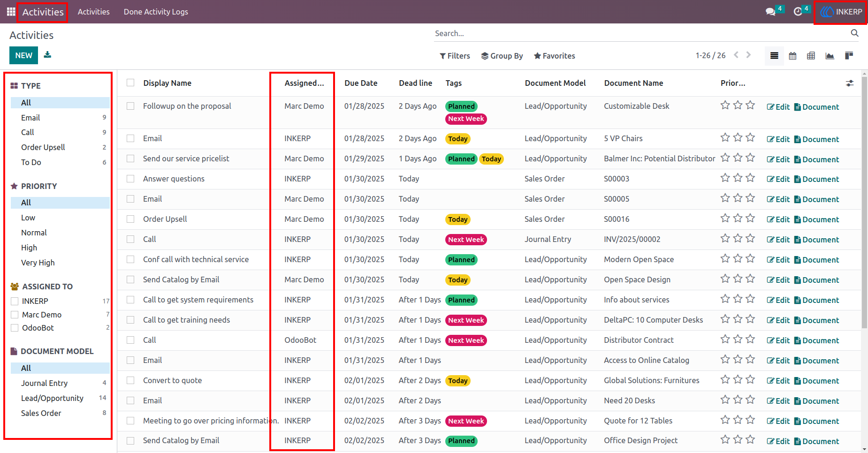Image resolution: width=868 pixels, height=453 pixels.
Task: Open optional columns settings icon
Action: tap(850, 83)
